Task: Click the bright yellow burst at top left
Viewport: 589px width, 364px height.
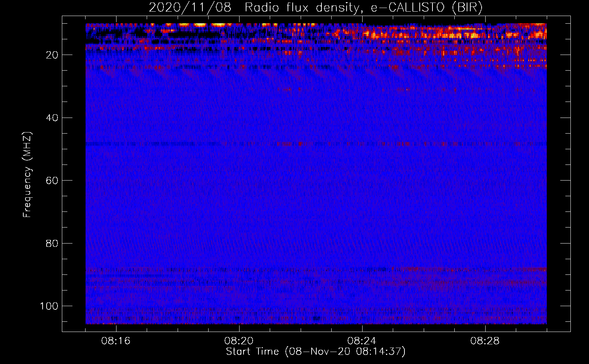Action: coord(199,25)
